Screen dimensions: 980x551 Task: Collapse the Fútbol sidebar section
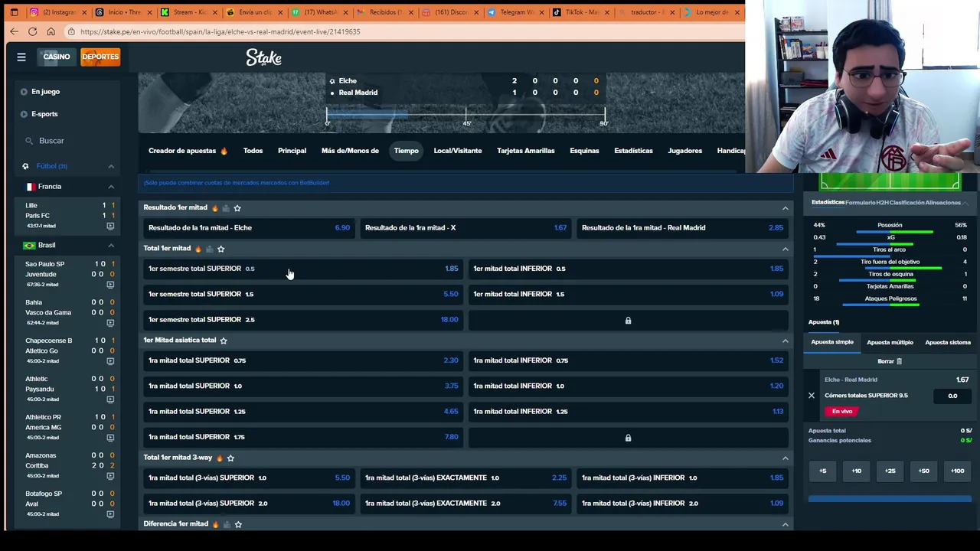111,166
